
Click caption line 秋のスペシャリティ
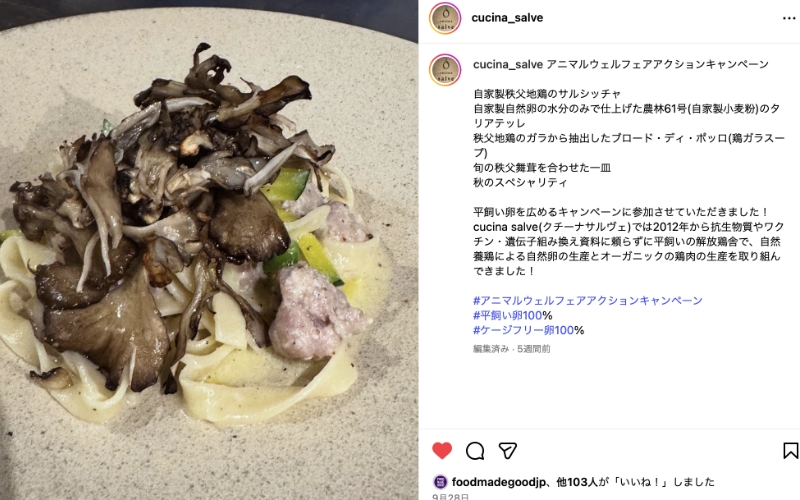tap(520, 182)
